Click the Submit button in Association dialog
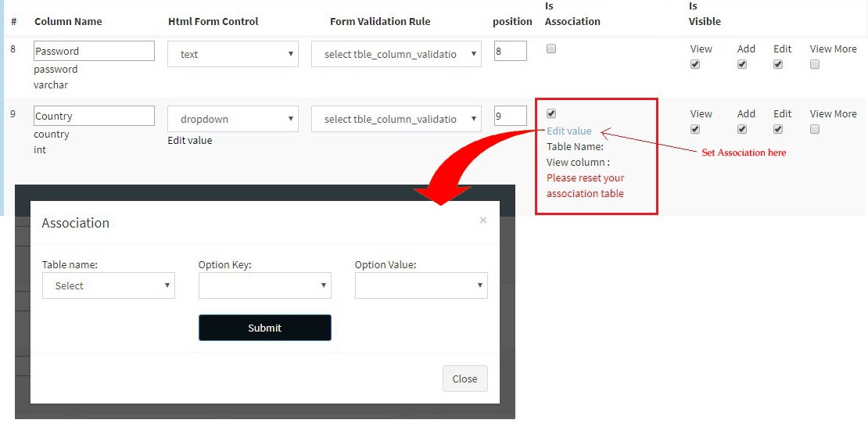 click(x=264, y=328)
